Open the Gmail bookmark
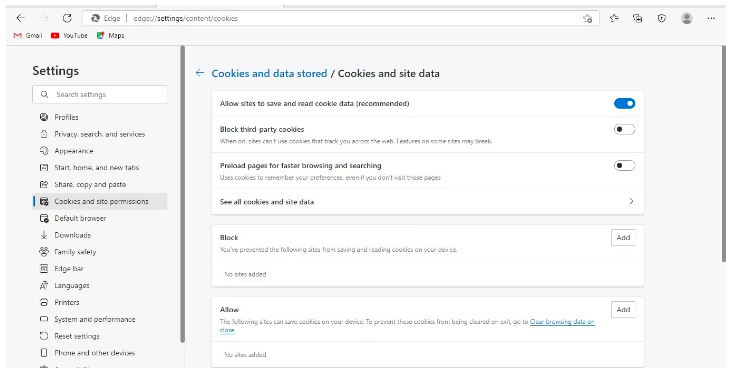The width and height of the screenshot is (733, 377). point(28,36)
